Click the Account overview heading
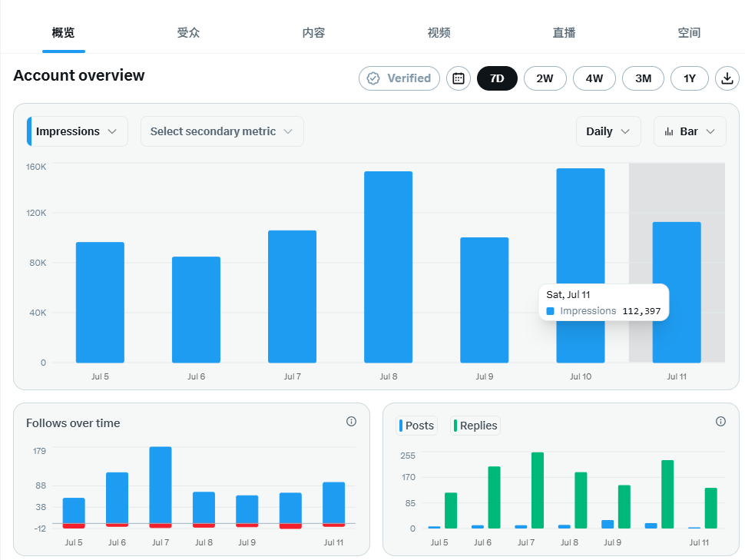 (79, 75)
